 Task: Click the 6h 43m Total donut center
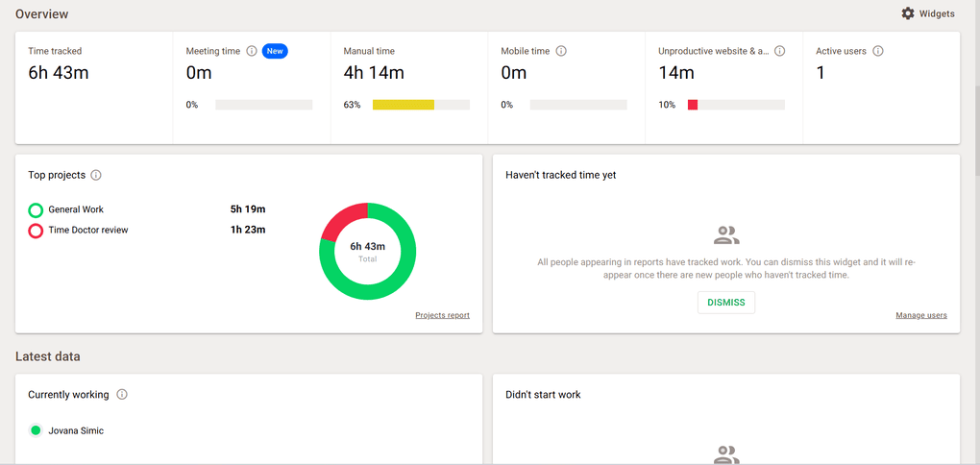[367, 252]
